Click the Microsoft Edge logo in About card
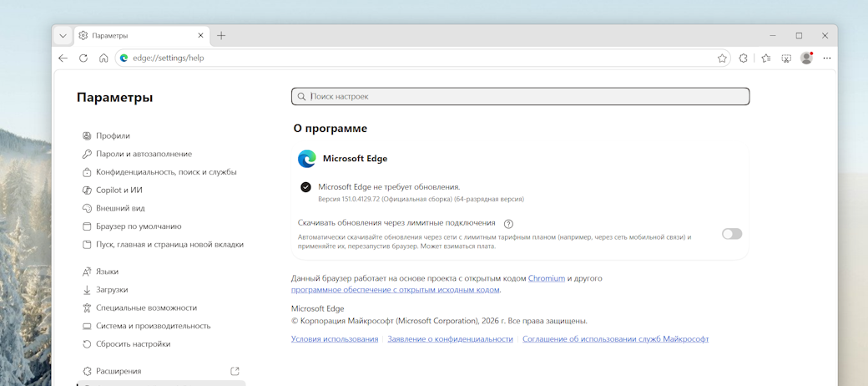 point(306,159)
